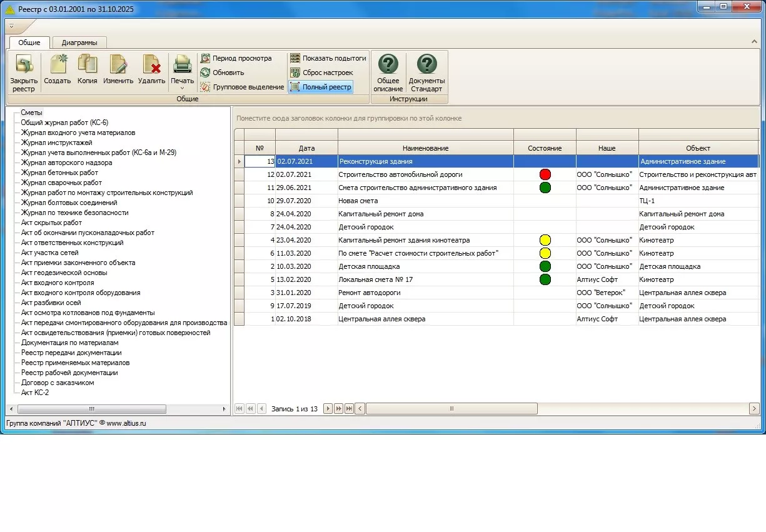The width and height of the screenshot is (766, 532).
Task: Click the Обновить refresh icon
Action: click(x=205, y=73)
